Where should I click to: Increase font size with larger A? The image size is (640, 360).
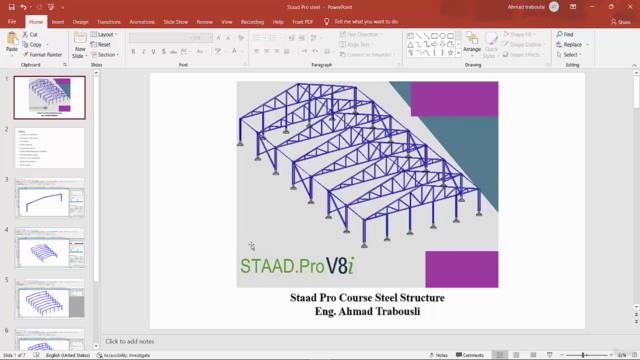click(219, 38)
